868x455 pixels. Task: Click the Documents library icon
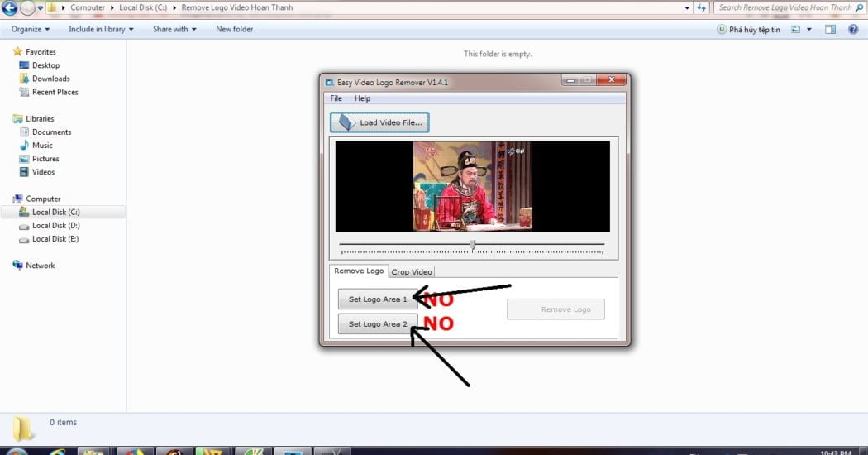click(x=24, y=132)
